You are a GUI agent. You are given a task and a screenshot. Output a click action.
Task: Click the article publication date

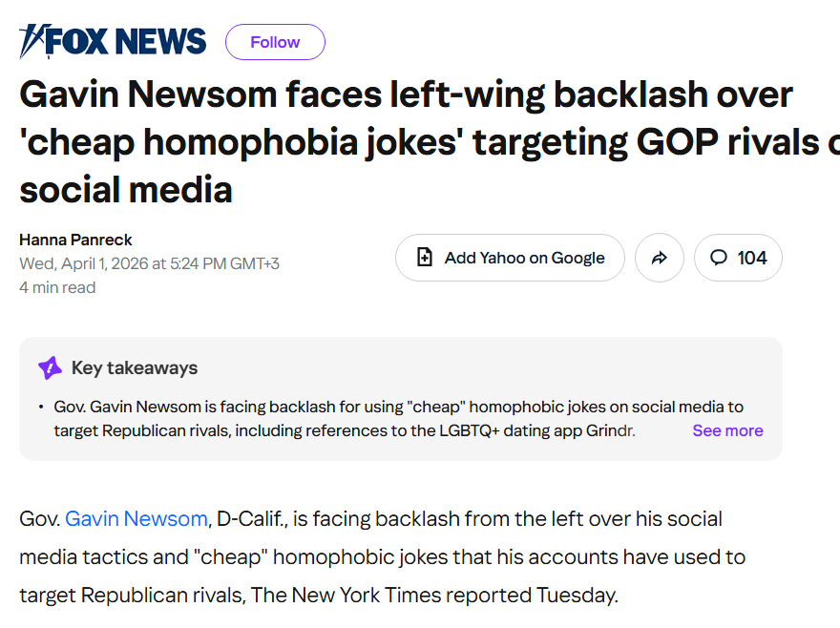point(149,263)
